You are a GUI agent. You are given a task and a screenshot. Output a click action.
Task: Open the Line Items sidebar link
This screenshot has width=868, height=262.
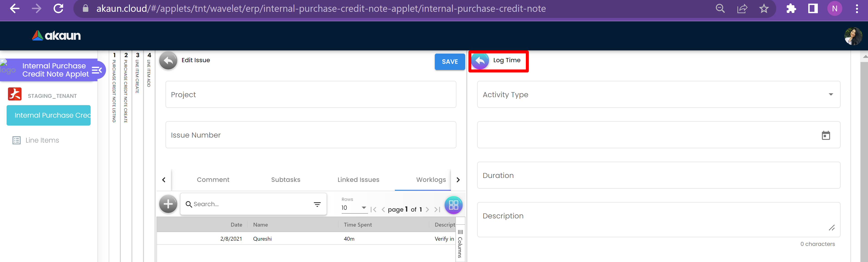tap(42, 141)
